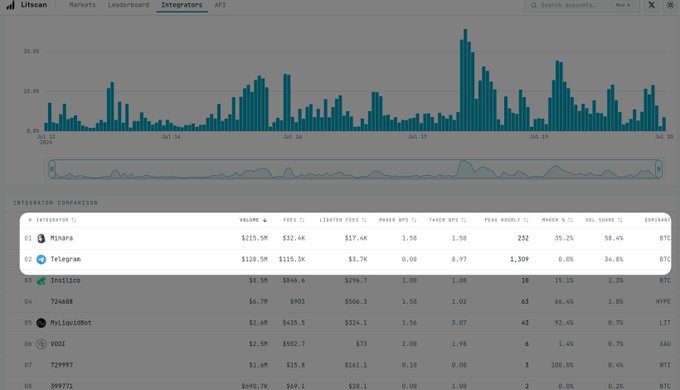The image size is (680, 390).
Task: Click the sort arrows next to Fees
Action: [302, 220]
